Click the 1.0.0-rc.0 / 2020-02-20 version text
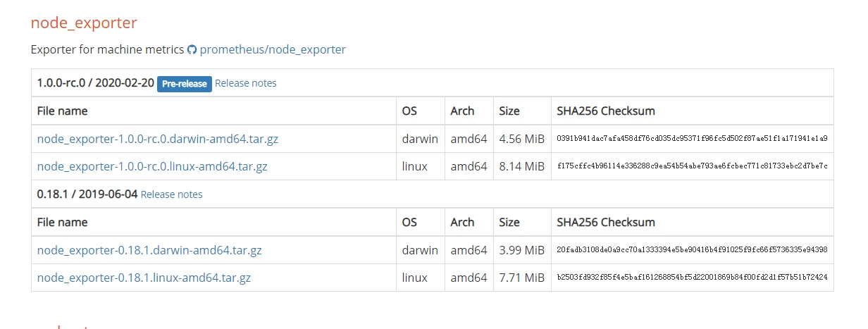The image size is (868, 329). coord(95,82)
